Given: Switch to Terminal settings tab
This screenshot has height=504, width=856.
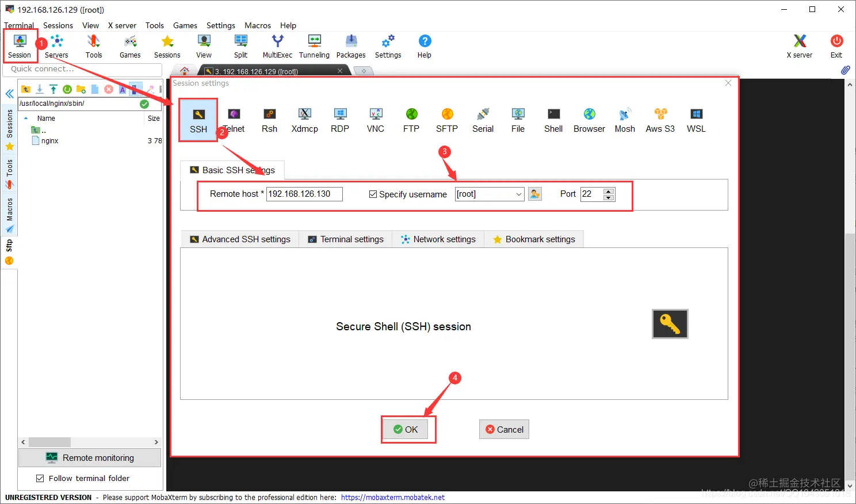Looking at the screenshot, I should 346,239.
